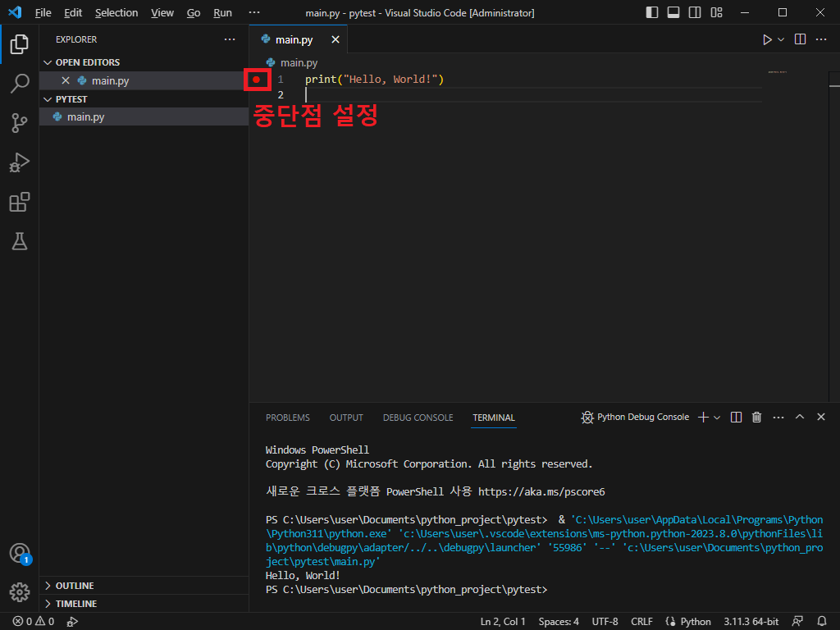
Task: Switch to the DEBUG CONSOLE tab
Action: [x=418, y=418]
